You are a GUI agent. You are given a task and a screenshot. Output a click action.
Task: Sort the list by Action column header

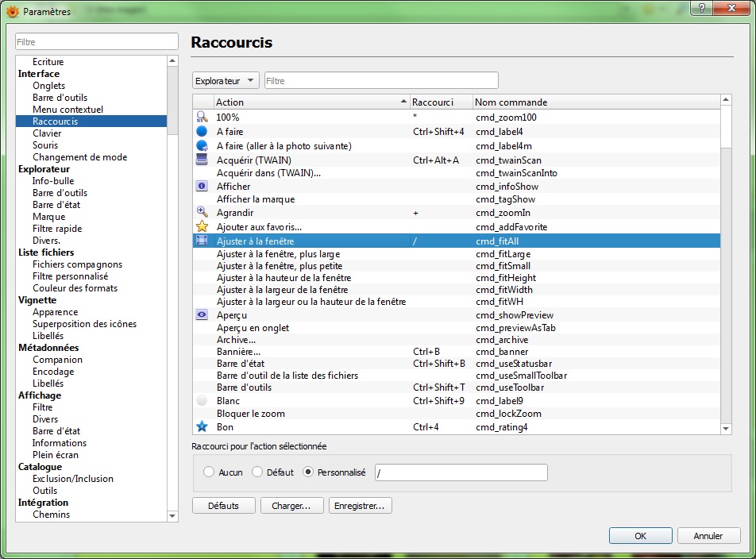coord(310,102)
